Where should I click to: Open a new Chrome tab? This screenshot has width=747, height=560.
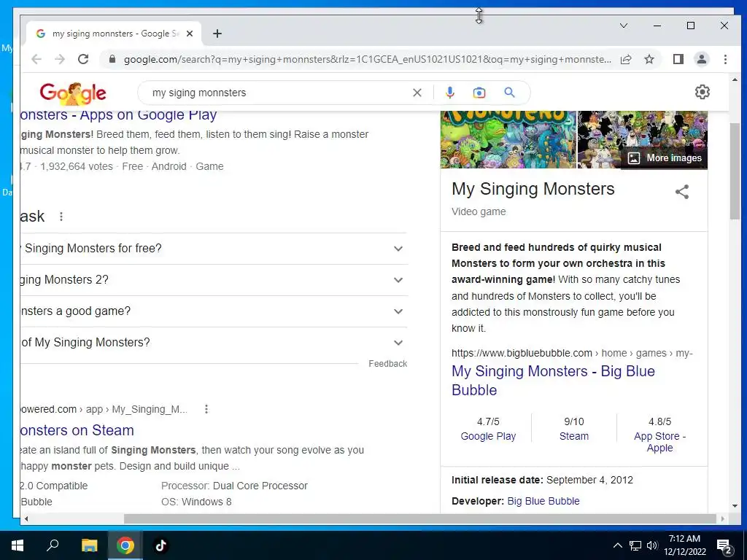pos(217,34)
